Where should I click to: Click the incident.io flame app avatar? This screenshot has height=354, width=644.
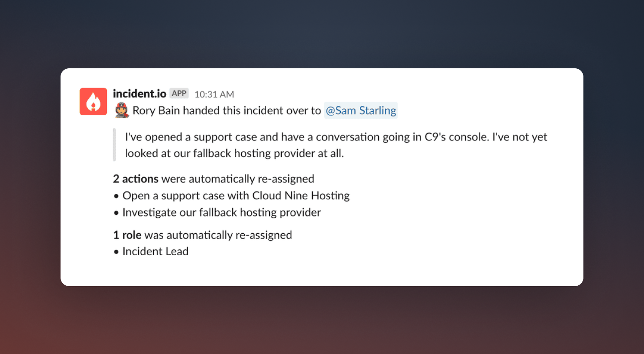click(93, 101)
